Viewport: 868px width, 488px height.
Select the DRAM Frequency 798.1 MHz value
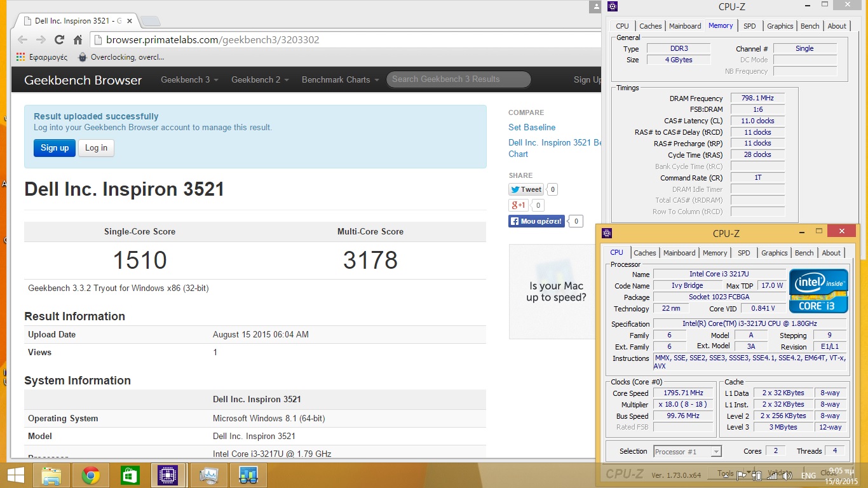tap(757, 98)
